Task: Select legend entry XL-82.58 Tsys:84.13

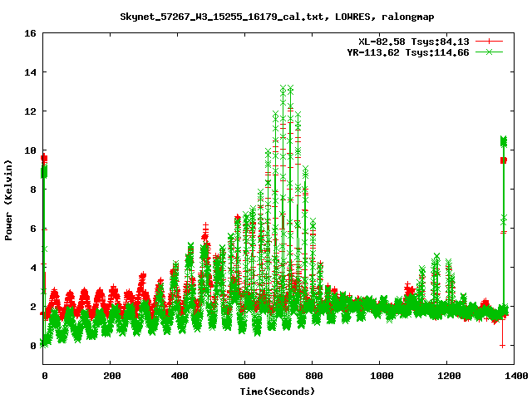Action: pos(414,42)
